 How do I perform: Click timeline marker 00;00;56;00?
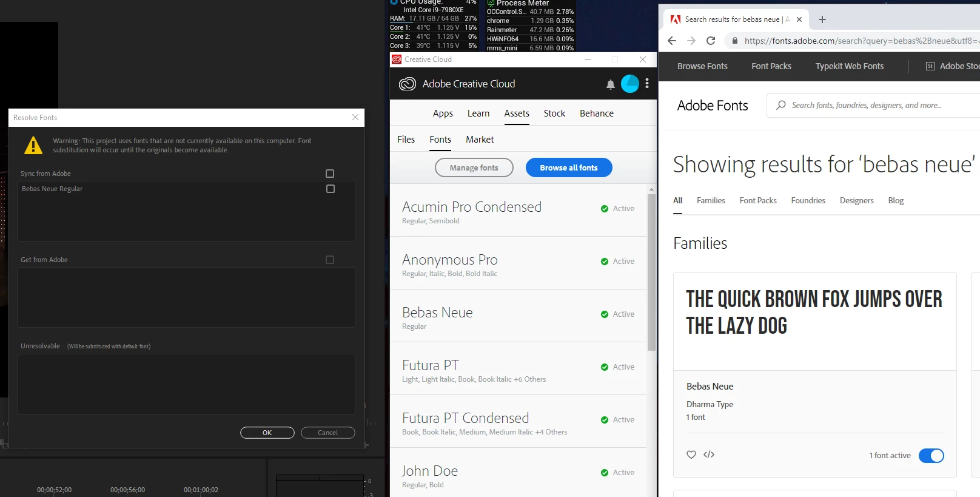127,490
